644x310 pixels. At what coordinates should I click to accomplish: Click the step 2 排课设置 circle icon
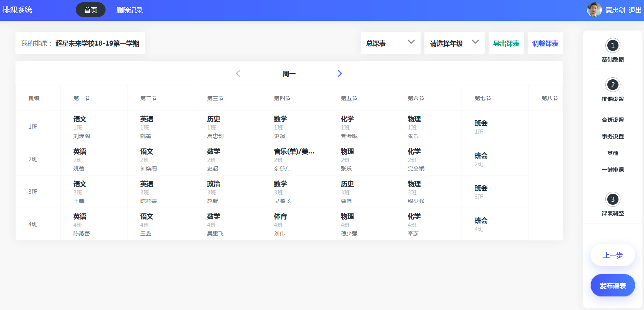tap(613, 85)
